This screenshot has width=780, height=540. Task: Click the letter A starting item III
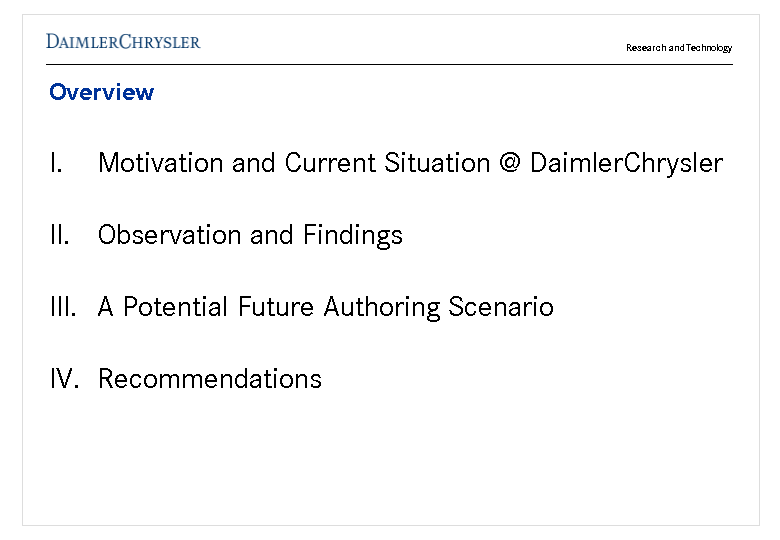[106, 307]
